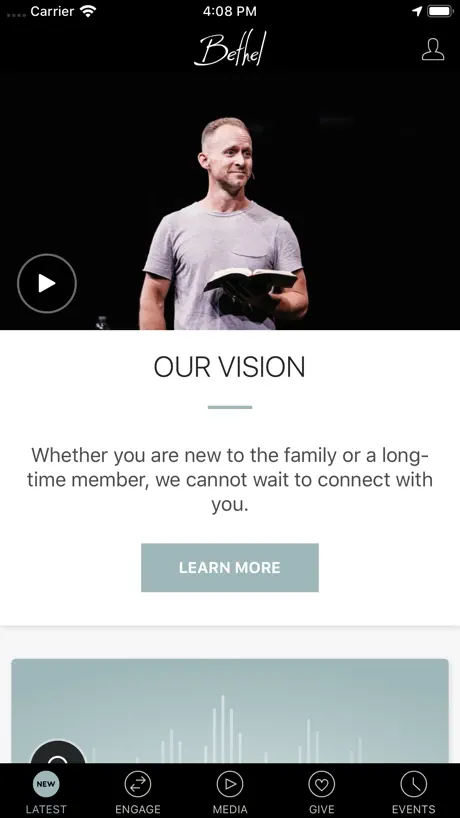Tap the battery indicator icon
The height and width of the screenshot is (818, 460).
click(x=440, y=11)
